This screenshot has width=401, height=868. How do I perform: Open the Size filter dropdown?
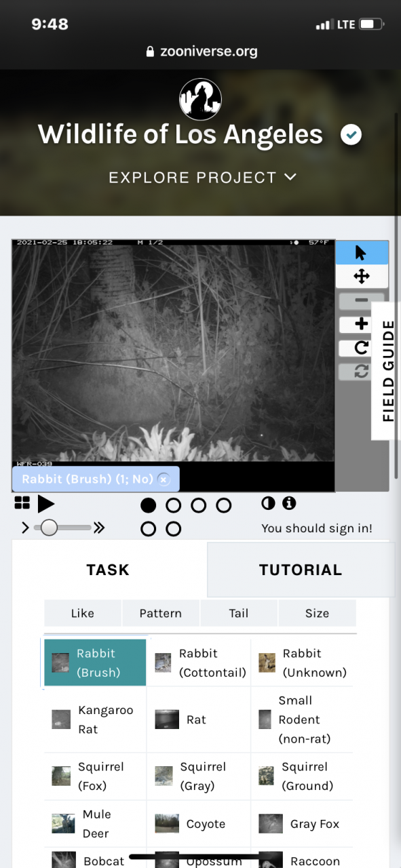coord(317,613)
